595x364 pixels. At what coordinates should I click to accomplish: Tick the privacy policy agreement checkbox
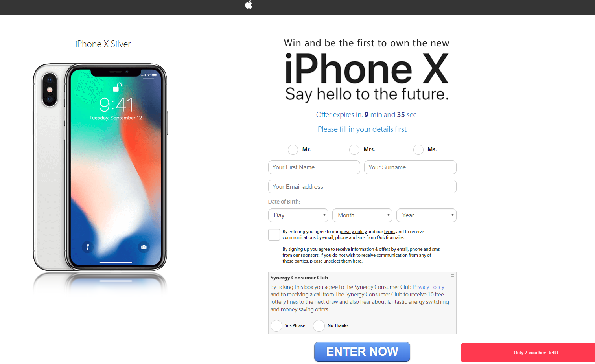click(274, 235)
